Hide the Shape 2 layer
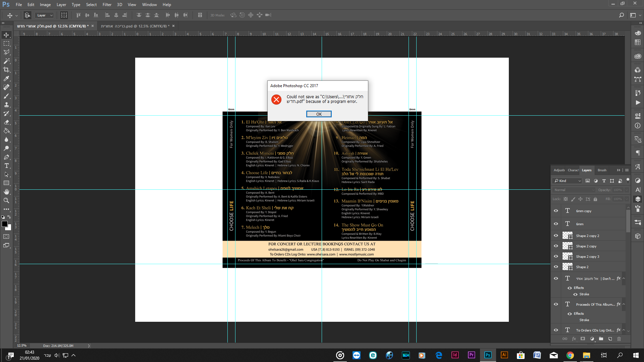The height and width of the screenshot is (362, 644). (x=556, y=267)
